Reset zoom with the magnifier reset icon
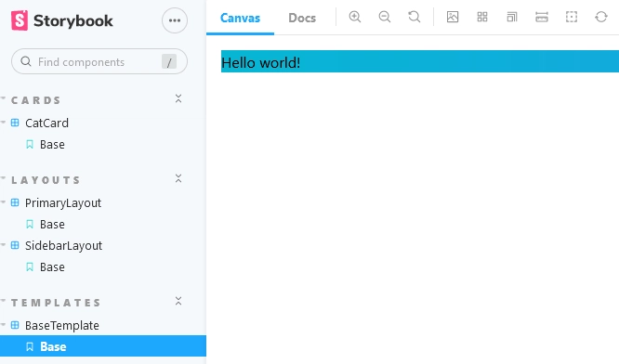This screenshot has width=619, height=364. pyautogui.click(x=415, y=17)
